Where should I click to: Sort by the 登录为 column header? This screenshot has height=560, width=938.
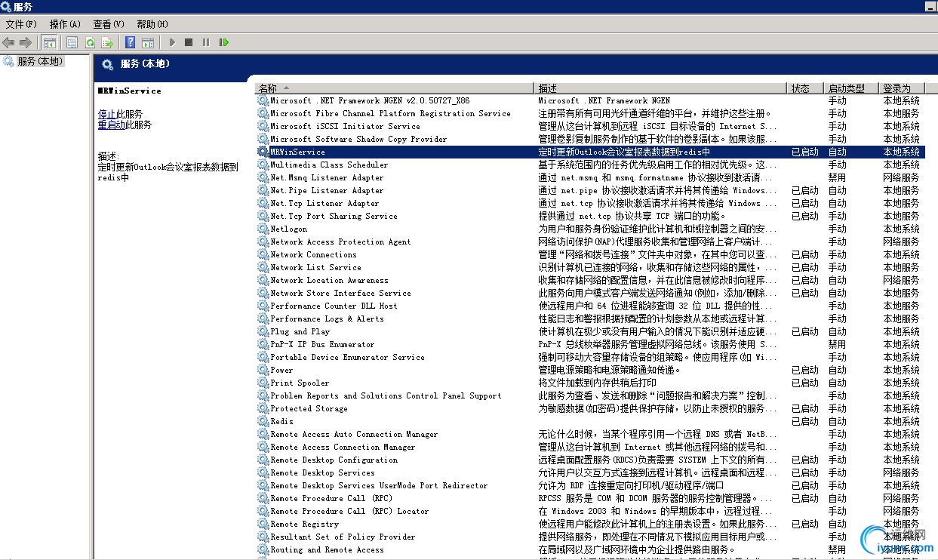[x=903, y=88]
